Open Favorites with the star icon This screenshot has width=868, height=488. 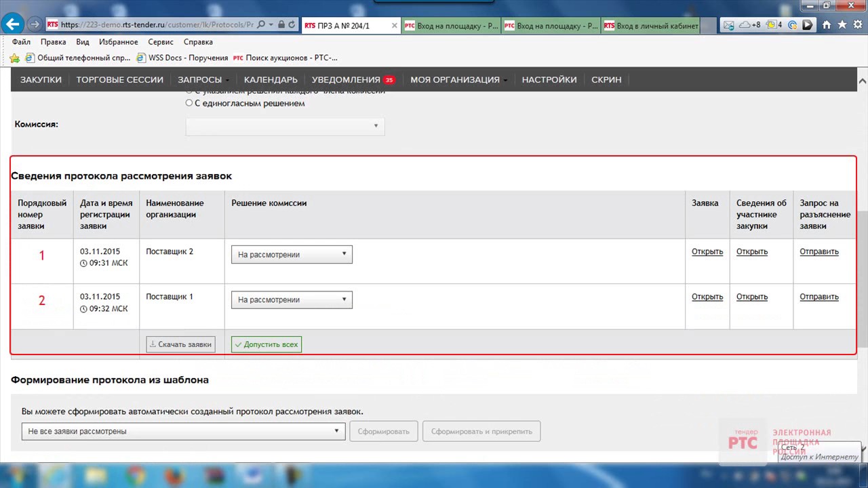[x=842, y=24]
